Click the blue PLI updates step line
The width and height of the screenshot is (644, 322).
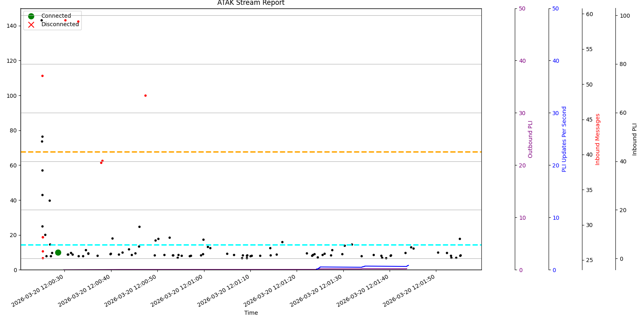(x=342, y=267)
